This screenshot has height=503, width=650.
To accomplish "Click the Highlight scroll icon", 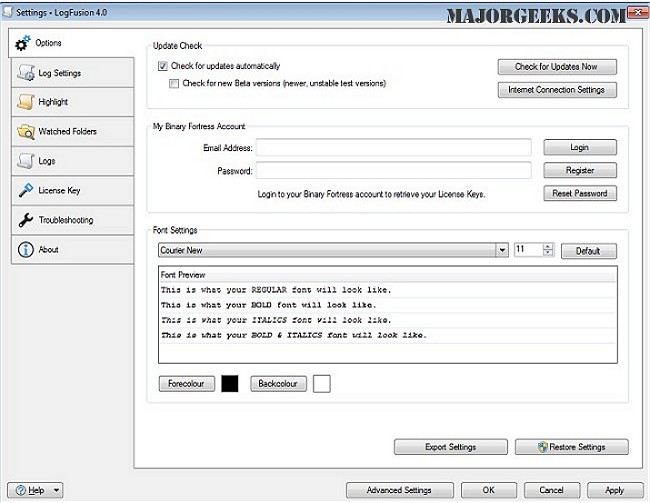I will (26, 102).
